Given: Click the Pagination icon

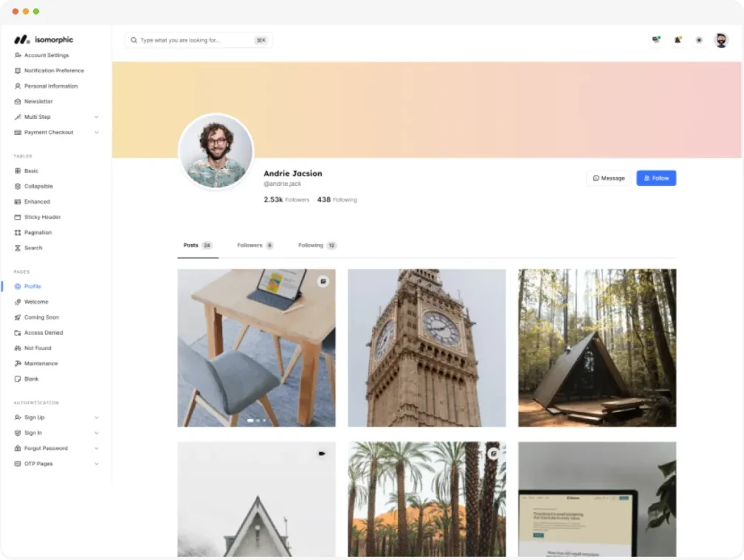Looking at the screenshot, I should click(x=18, y=232).
